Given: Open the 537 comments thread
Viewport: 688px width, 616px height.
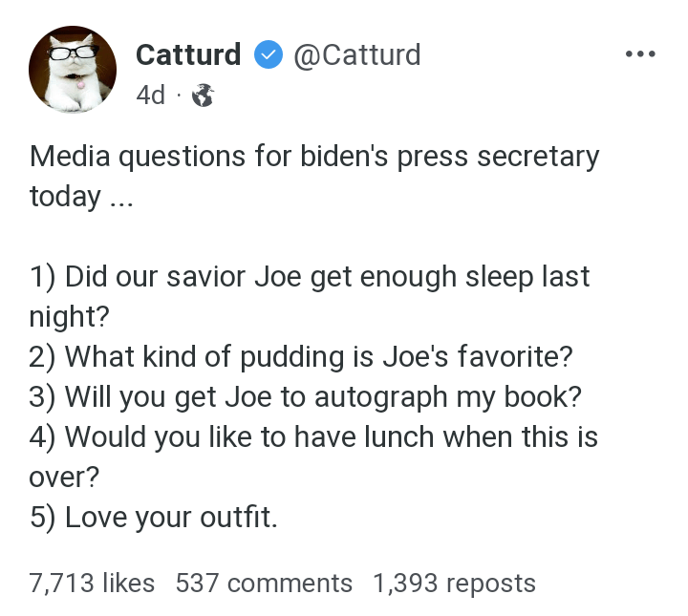Looking at the screenshot, I should point(264,583).
